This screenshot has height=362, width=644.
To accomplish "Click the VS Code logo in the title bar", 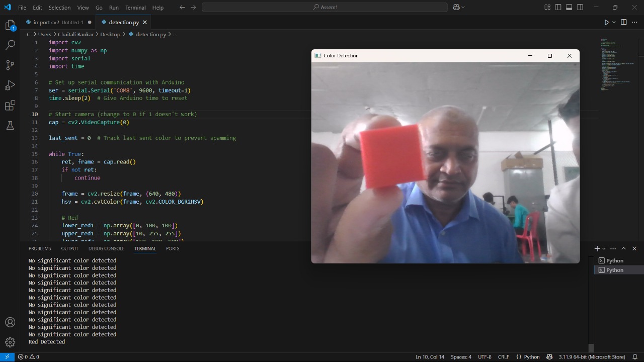I will [7, 7].
